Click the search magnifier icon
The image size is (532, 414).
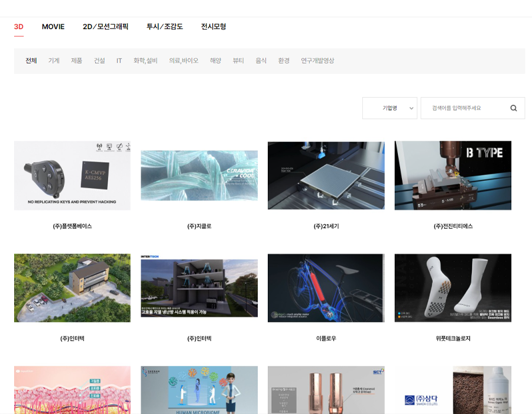coord(513,108)
